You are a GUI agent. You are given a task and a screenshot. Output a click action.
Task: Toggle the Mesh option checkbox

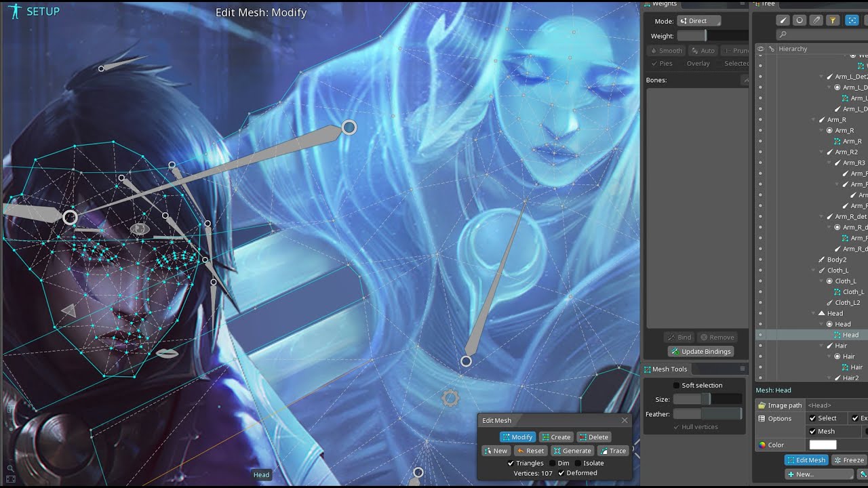coord(812,431)
